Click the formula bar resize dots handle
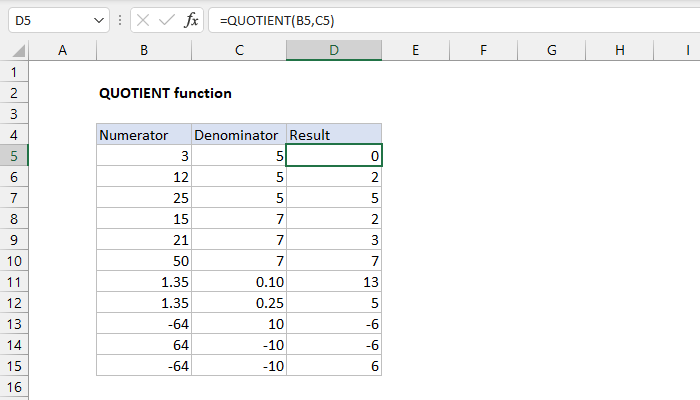Viewport: 700px width, 400px height. point(120,21)
